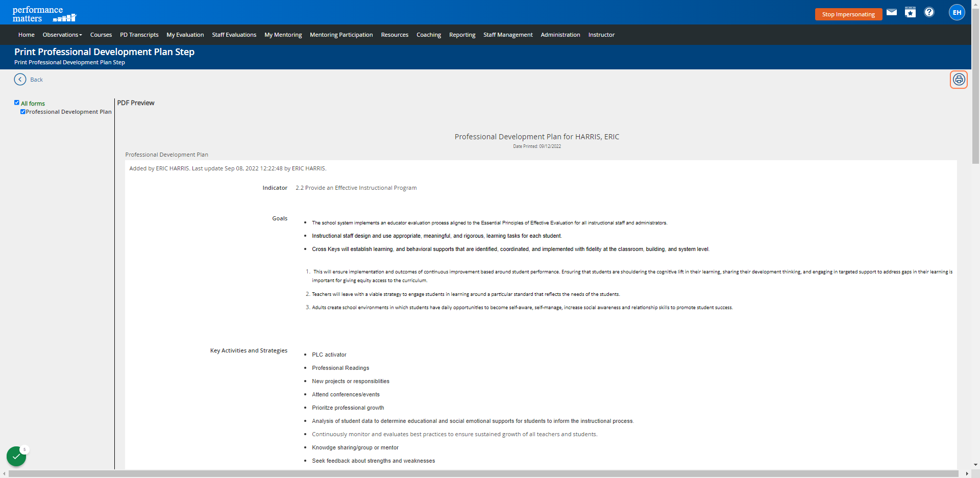Click the 'PDF Preview' heading
This screenshot has height=478, width=980.
136,103
